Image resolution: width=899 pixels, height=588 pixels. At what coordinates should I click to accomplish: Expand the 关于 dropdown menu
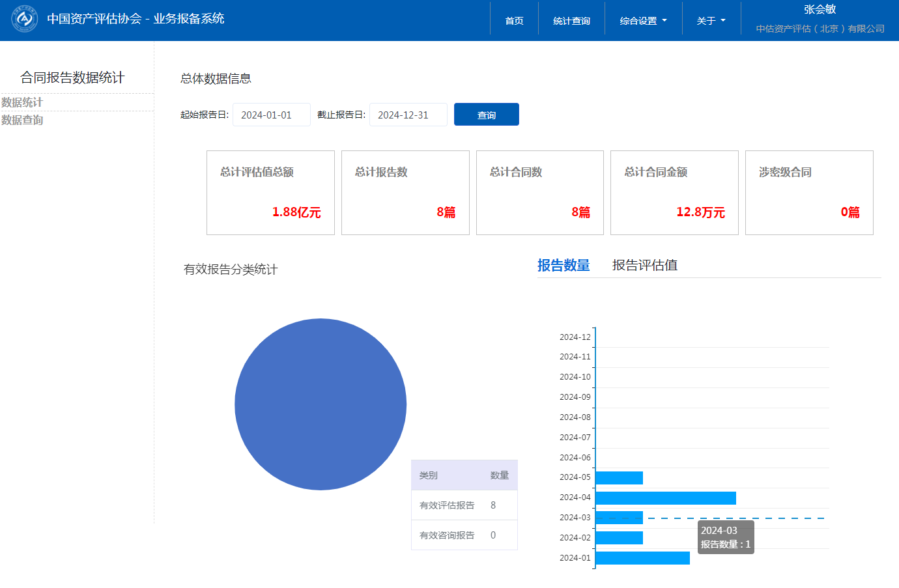pos(711,21)
